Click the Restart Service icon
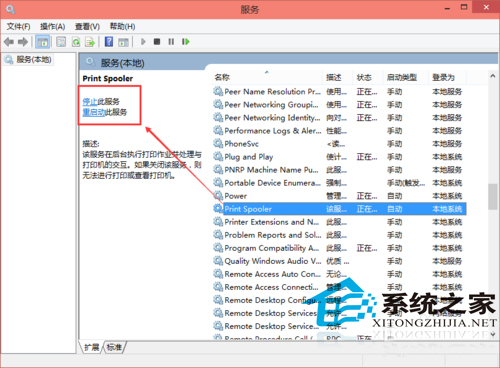The width and height of the screenshot is (500, 368). click(x=186, y=42)
